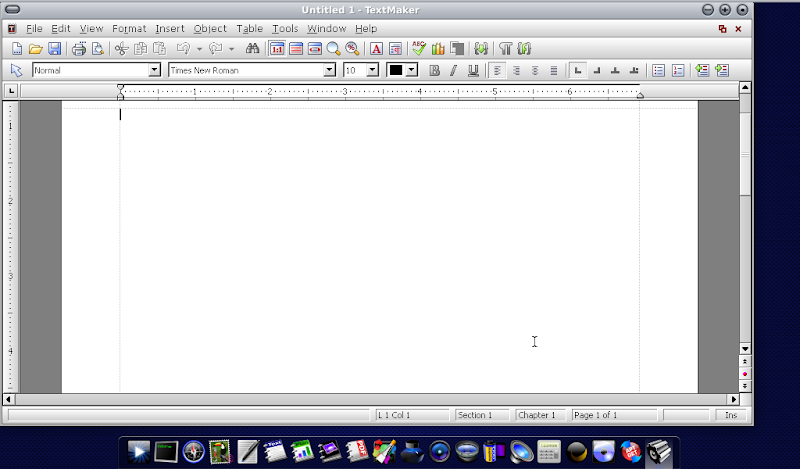800x469 pixels.
Task: Decrease indent with the left green-arrow indent icon
Action: (x=702, y=70)
